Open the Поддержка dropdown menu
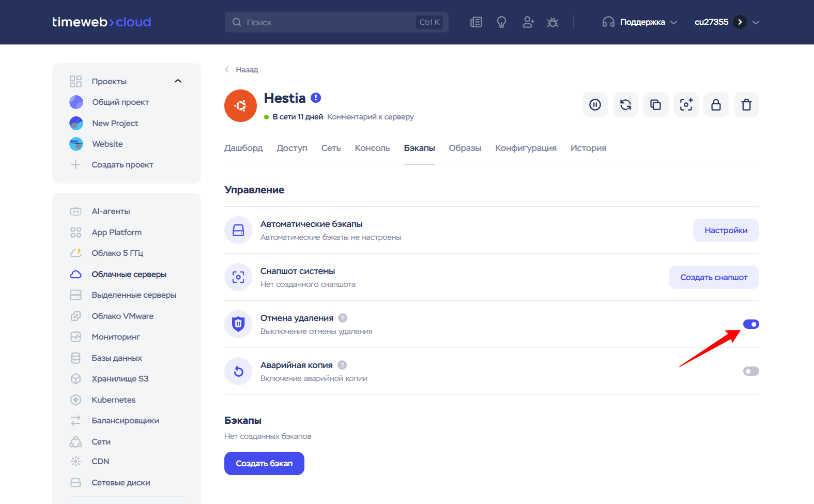814x504 pixels. (x=640, y=22)
